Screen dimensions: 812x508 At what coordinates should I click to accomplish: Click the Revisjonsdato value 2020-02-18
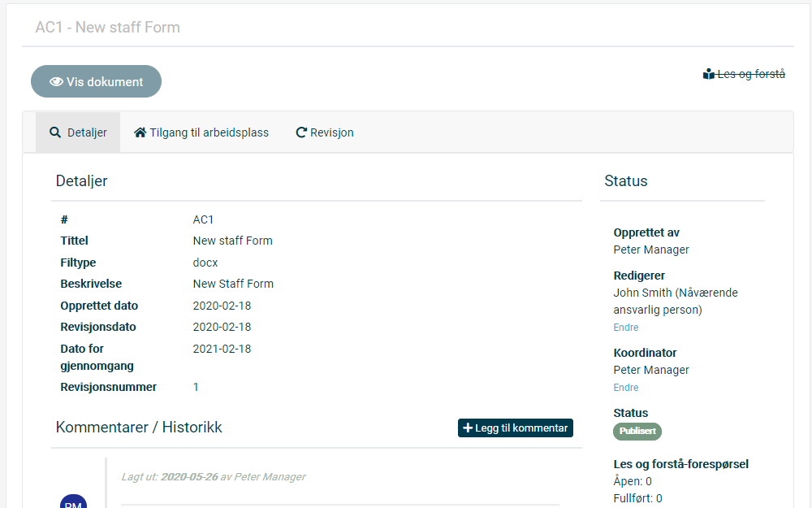click(x=222, y=327)
